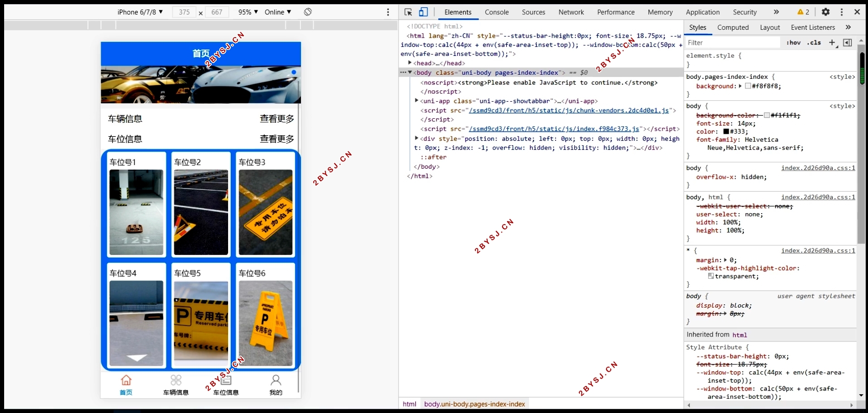Show more DevTools tabs chevron
The height and width of the screenshot is (413, 868).
(x=776, y=12)
